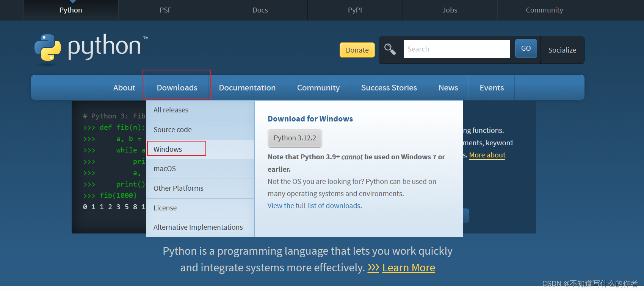Viewport: 644px width, 291px height.
Task: Open the PSF tab in top bar
Action: [166, 10]
